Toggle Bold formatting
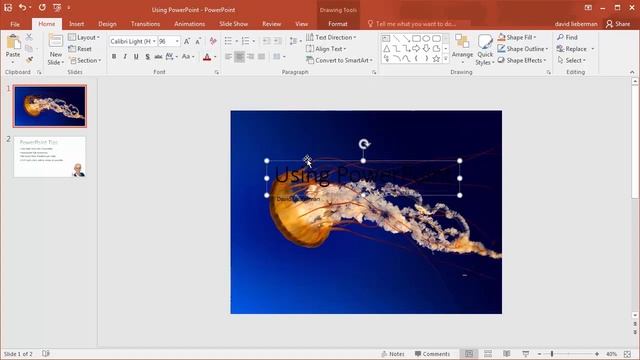Image resolution: width=640 pixels, height=360 pixels. coord(114,56)
